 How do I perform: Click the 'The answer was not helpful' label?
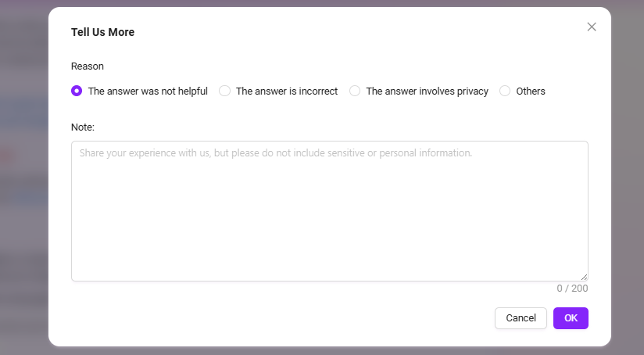coord(148,91)
